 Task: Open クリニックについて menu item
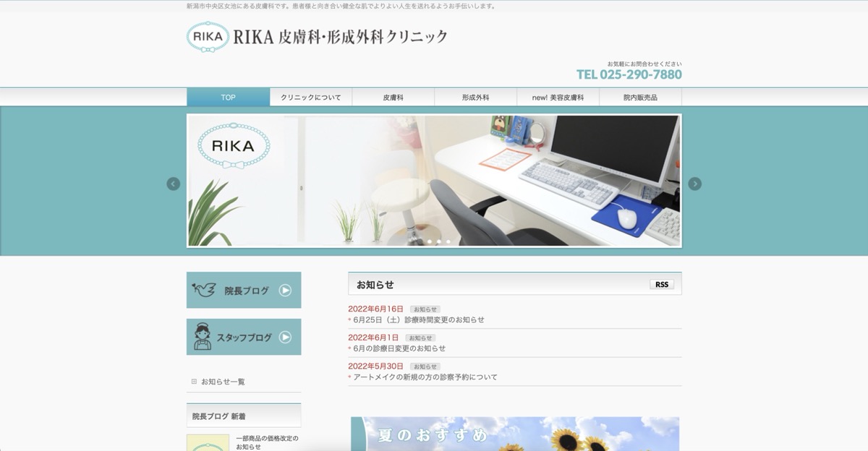tap(311, 98)
